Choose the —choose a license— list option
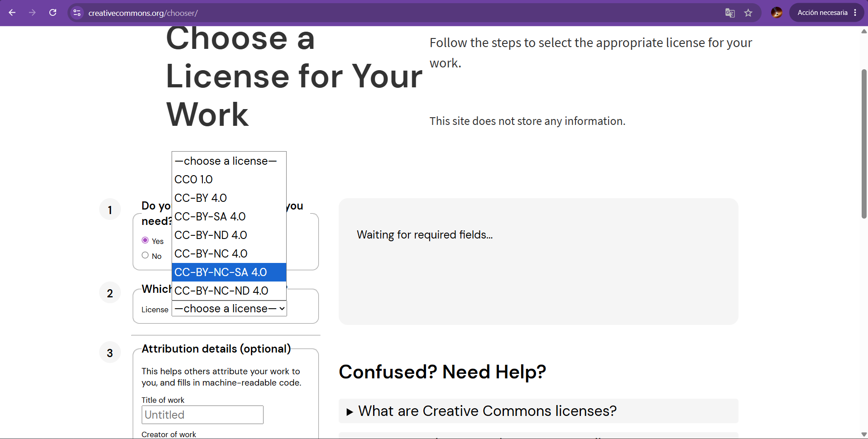Screen dimensions: 868x439 229,161
